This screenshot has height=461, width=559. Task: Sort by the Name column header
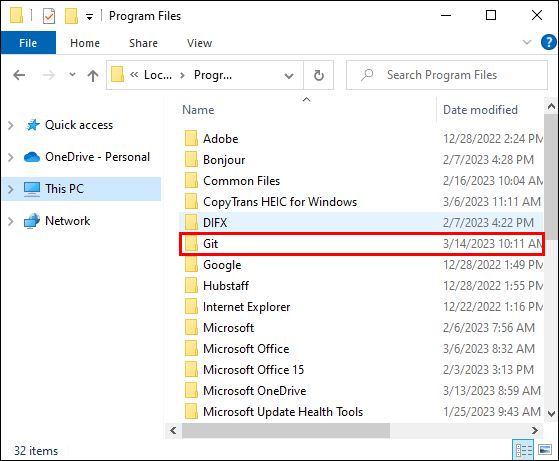198,110
